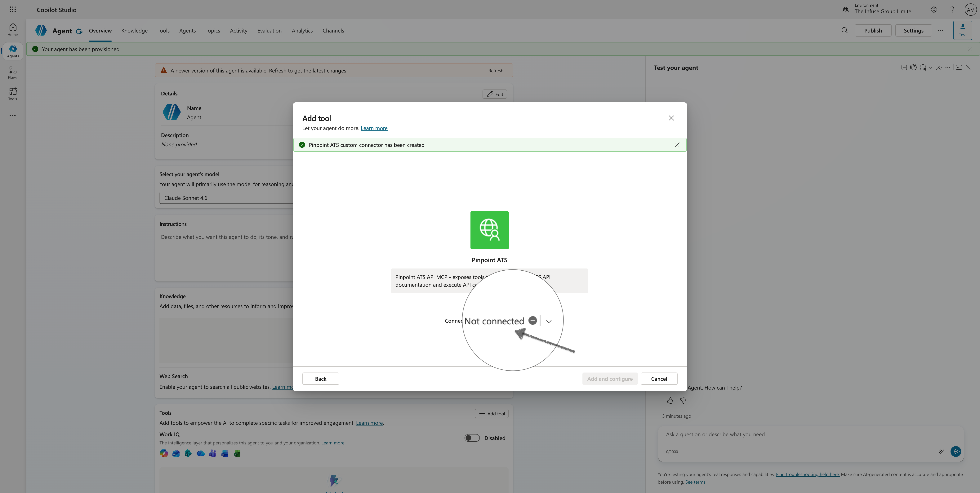Show more sidebar options ellipsis

pos(13,116)
